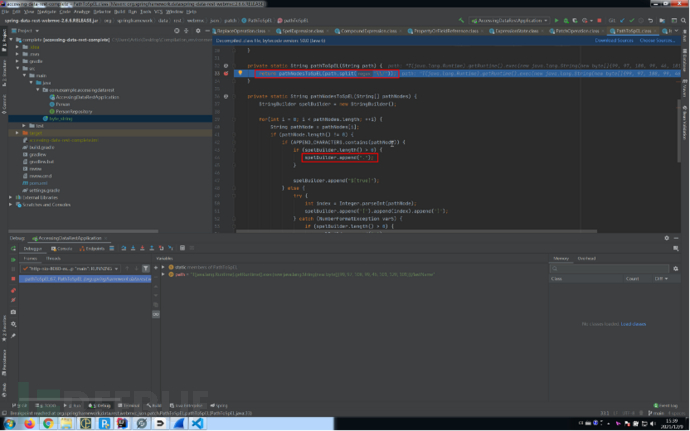This screenshot has width=690, height=431.
Task: Step into using the debugger toolbar
Action: coord(133,248)
